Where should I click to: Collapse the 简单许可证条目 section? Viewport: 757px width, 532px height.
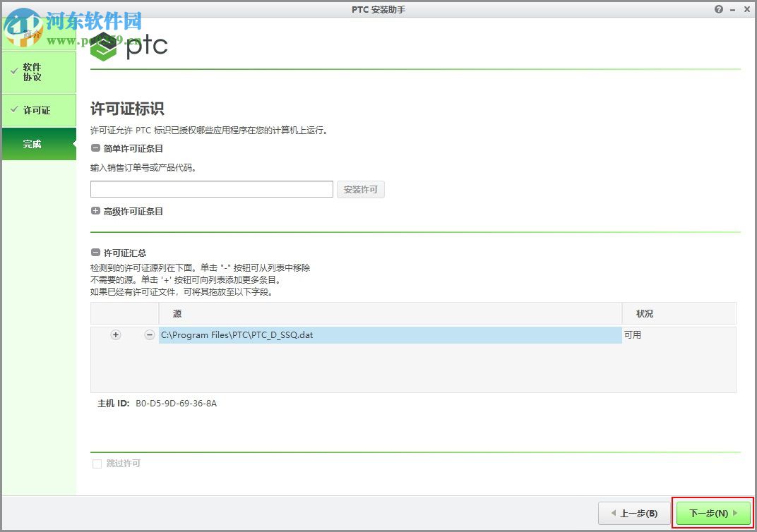coord(95,148)
